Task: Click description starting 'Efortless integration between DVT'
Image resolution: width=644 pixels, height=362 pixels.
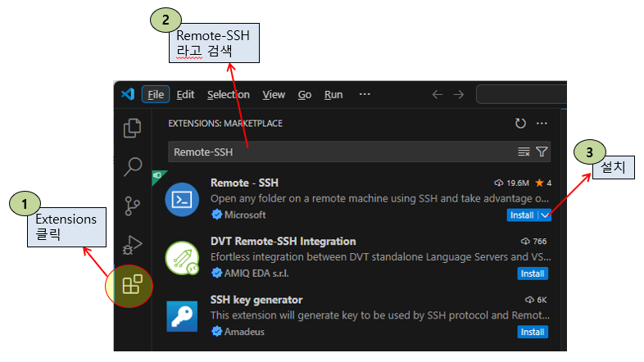Action: click(x=381, y=257)
